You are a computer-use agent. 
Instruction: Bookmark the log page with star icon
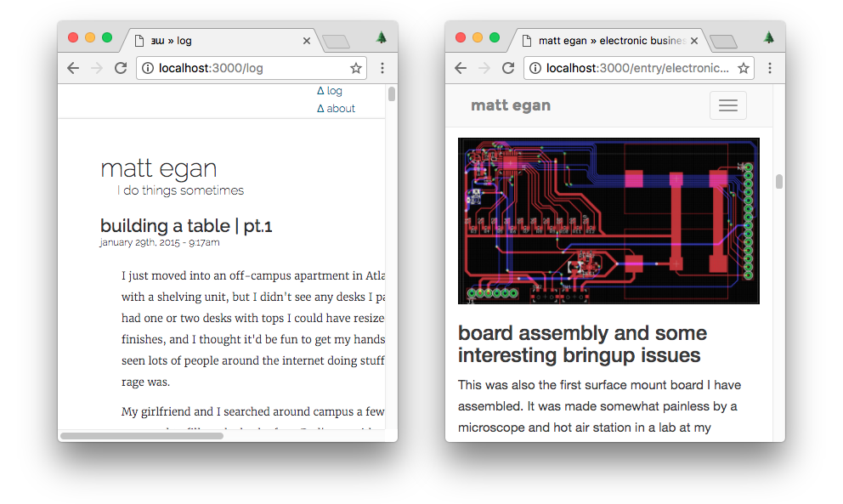point(356,68)
